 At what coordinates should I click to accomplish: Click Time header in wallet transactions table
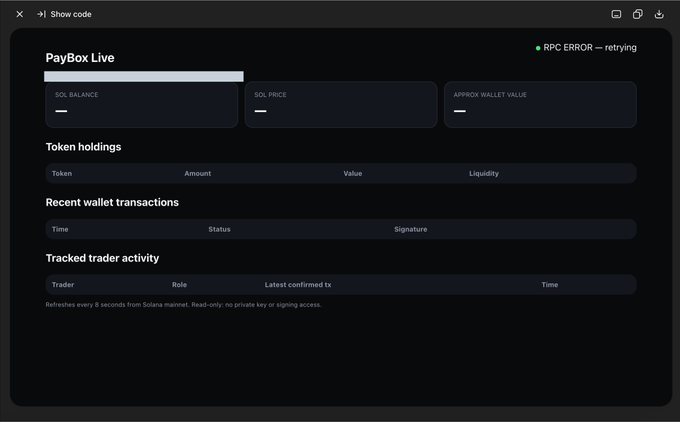60,229
